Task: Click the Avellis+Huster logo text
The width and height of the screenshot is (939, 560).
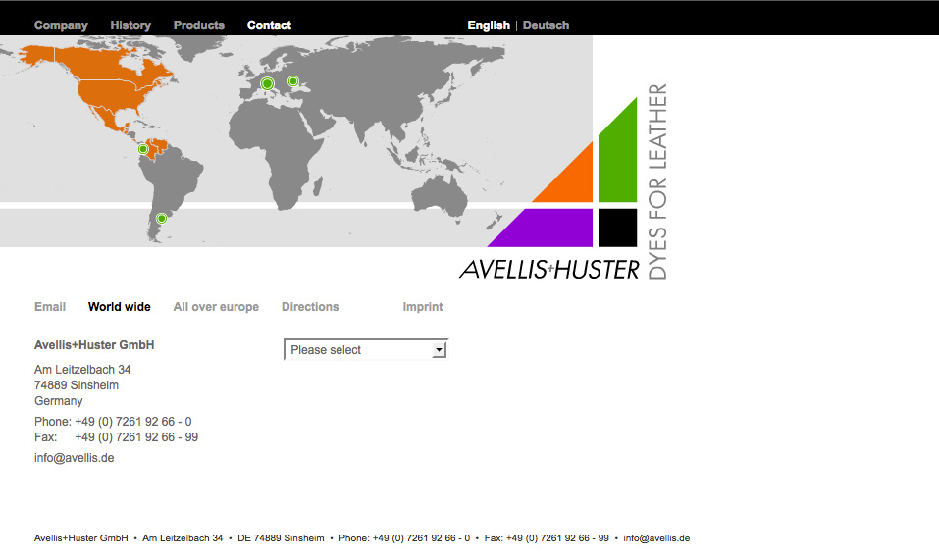Action: (549, 270)
